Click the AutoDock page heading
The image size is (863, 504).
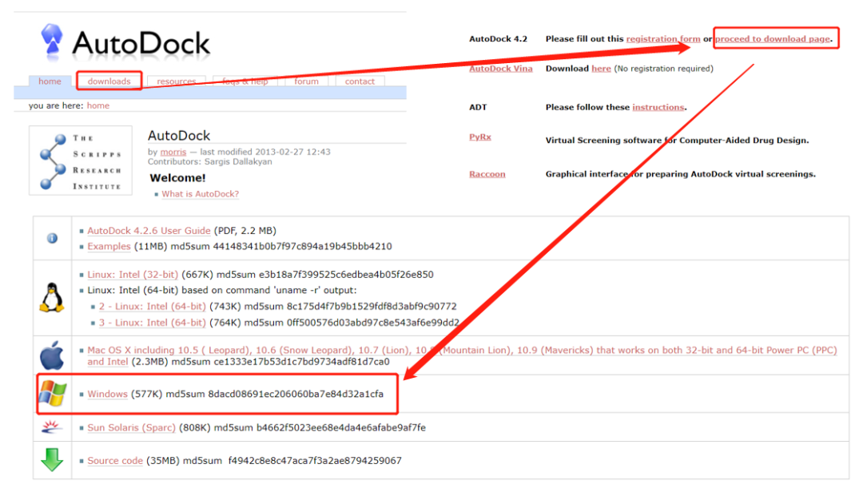(179, 135)
